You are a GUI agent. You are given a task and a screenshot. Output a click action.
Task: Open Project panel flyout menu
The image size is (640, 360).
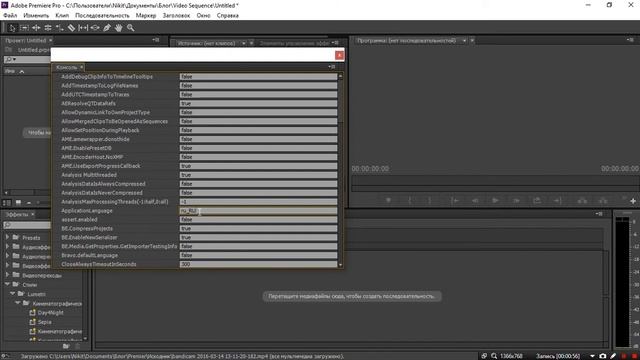156,40
